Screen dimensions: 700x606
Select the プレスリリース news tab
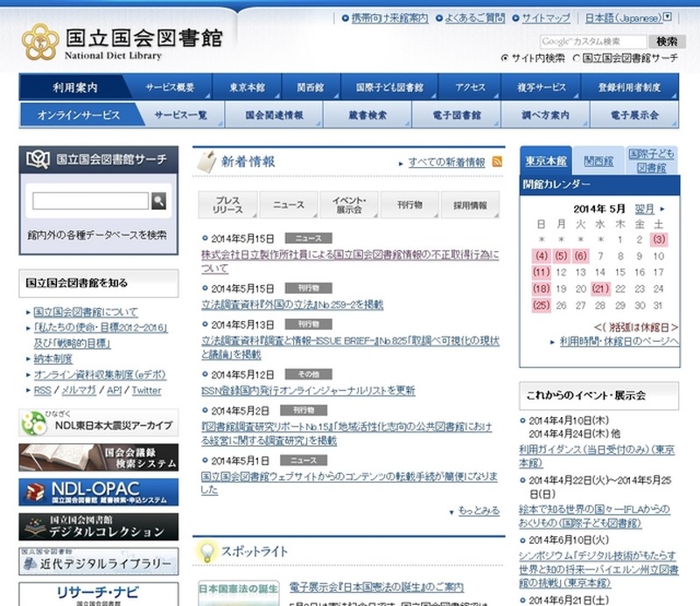(x=227, y=205)
